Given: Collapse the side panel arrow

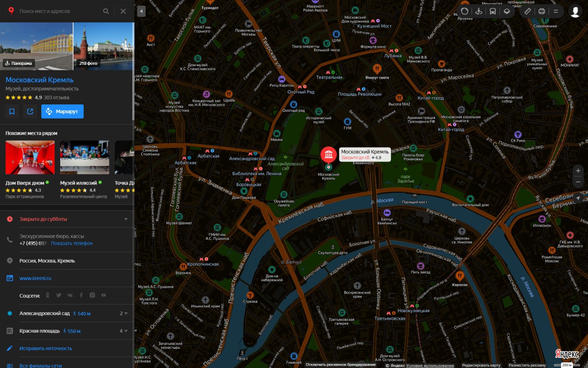Looking at the screenshot, I should (x=141, y=11).
